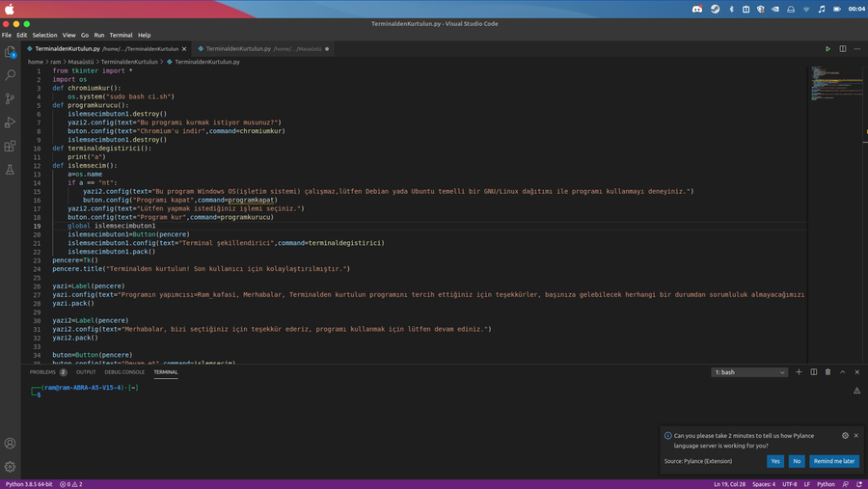Image resolution: width=868 pixels, height=489 pixels.
Task: Open the '1: bash' terminal selector dropdown
Action: point(749,371)
